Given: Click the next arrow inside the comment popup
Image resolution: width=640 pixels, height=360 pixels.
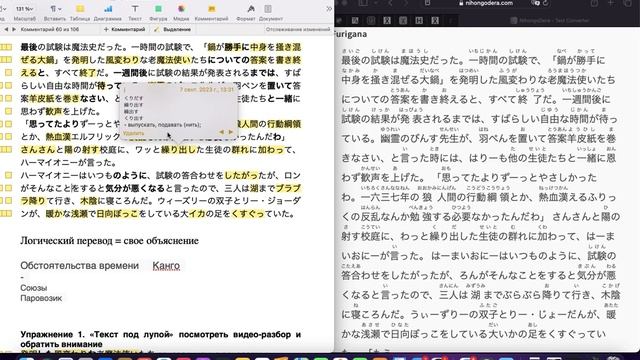Looking at the screenshot, I should (230, 132).
